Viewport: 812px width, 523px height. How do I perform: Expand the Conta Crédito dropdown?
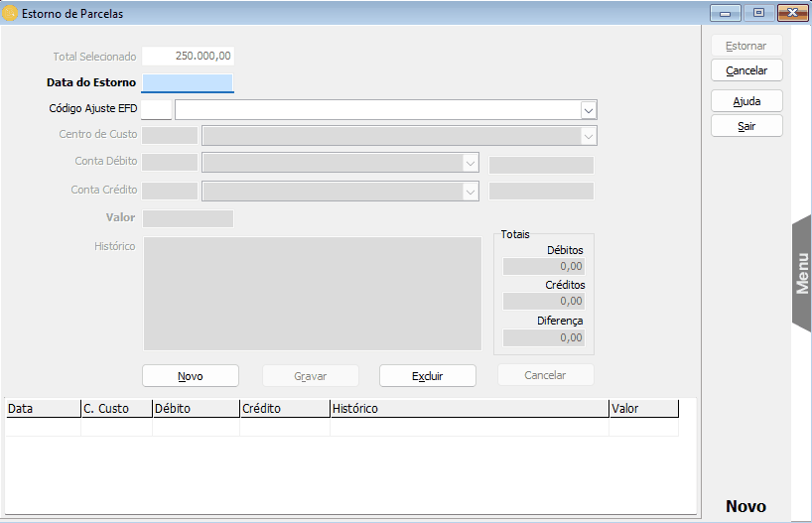pos(471,191)
